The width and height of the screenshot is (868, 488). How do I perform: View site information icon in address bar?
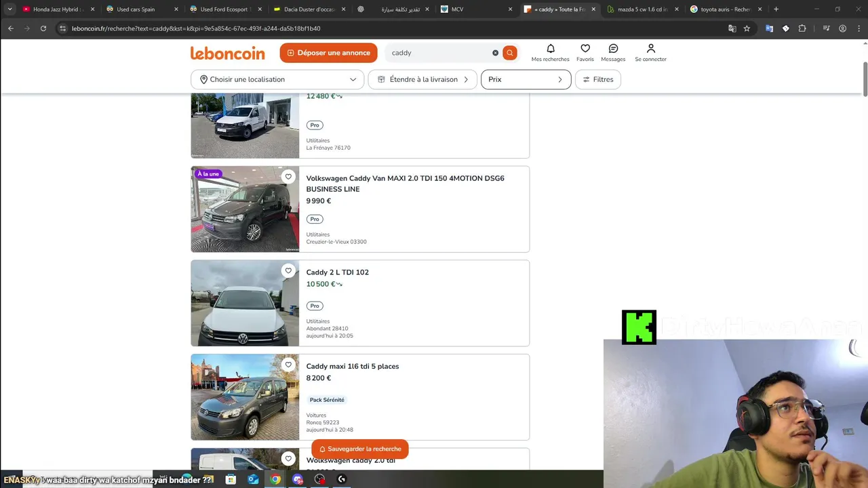pyautogui.click(x=62, y=28)
